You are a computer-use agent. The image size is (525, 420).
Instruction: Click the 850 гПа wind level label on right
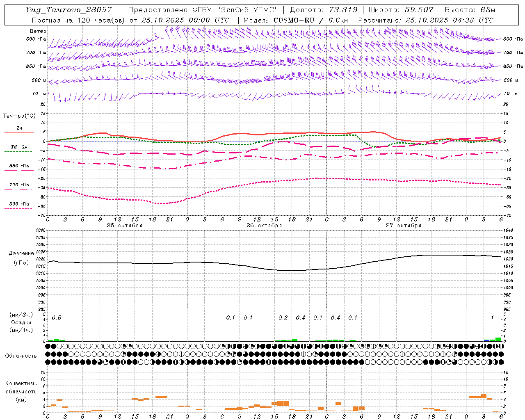[x=513, y=66]
